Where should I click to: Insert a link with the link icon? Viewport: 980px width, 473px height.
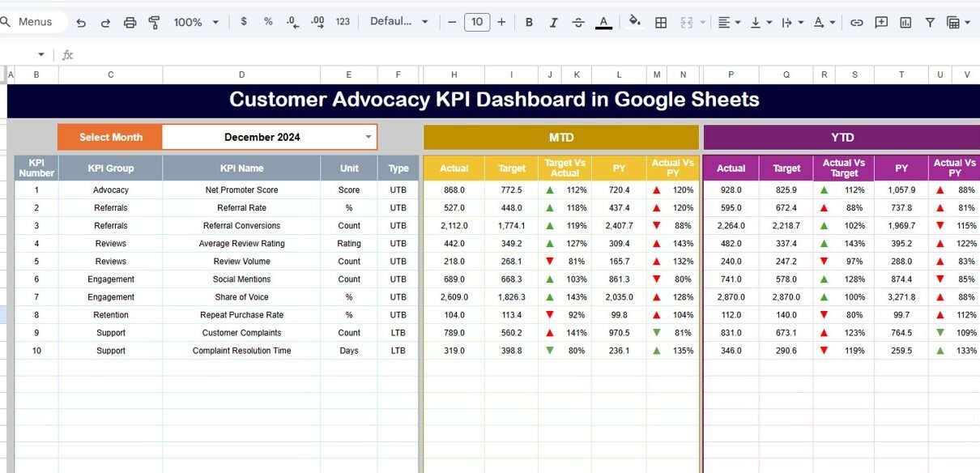click(856, 23)
